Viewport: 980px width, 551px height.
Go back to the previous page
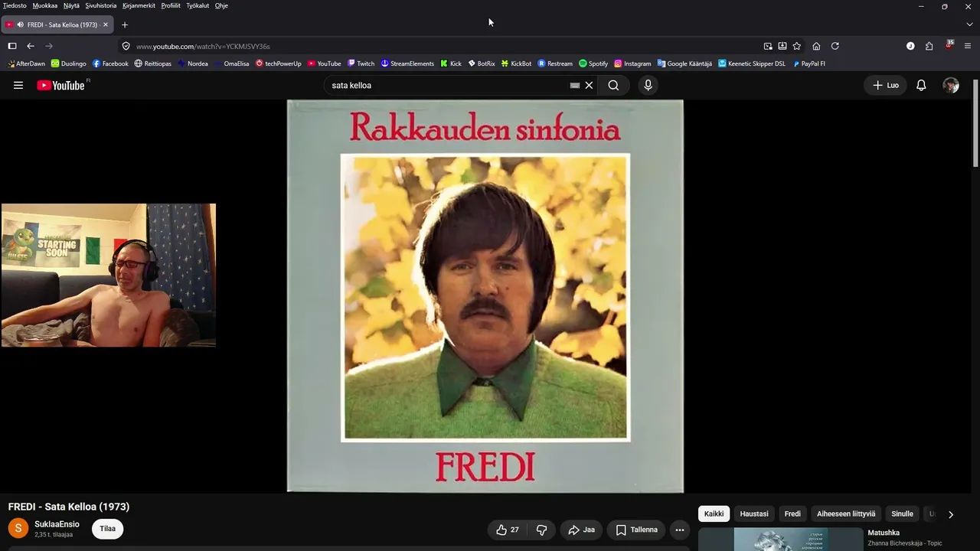click(31, 46)
